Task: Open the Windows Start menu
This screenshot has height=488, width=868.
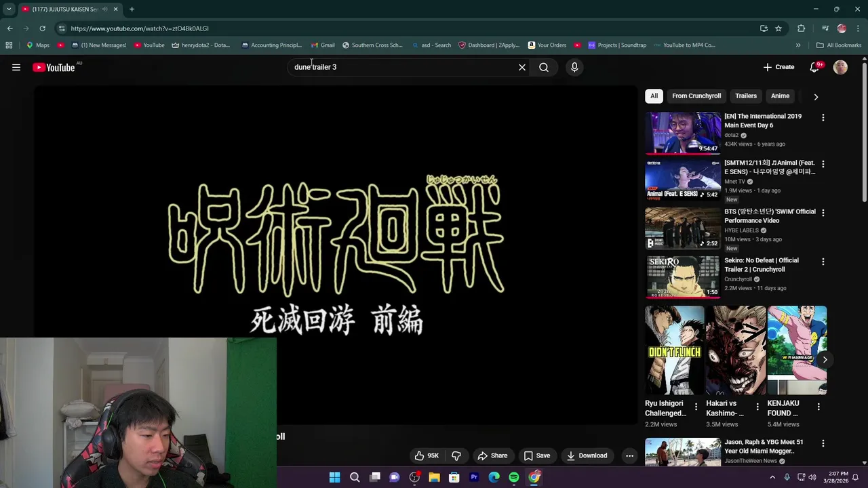Action: pyautogui.click(x=334, y=477)
